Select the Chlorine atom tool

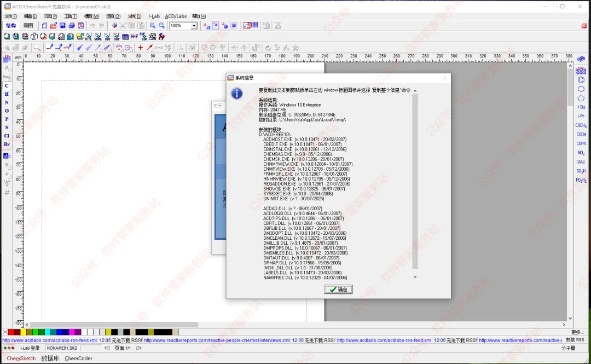7,136
